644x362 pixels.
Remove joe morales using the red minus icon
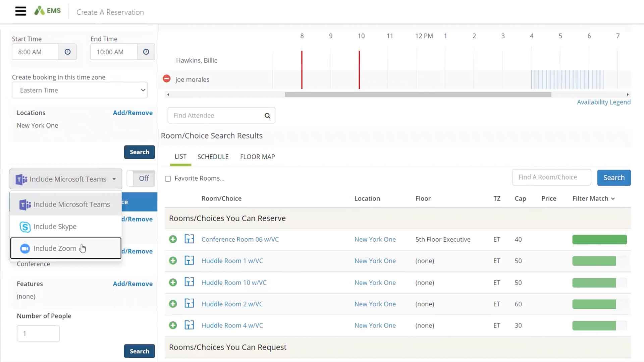coord(167,78)
